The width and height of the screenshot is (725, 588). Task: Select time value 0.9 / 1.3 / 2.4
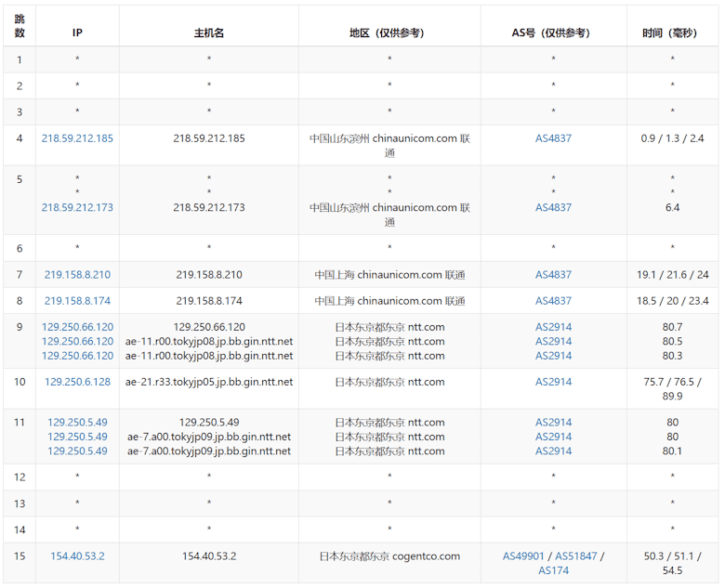pyautogui.click(x=672, y=138)
